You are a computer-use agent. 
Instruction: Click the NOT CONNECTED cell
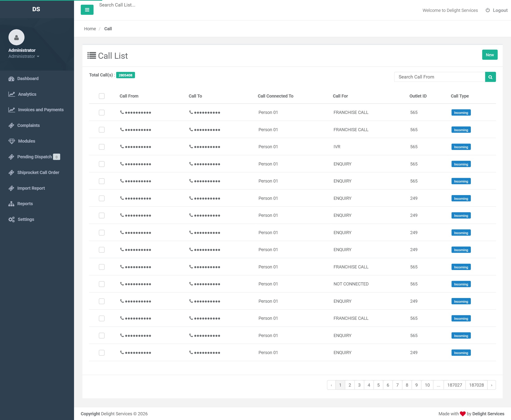[351, 284]
